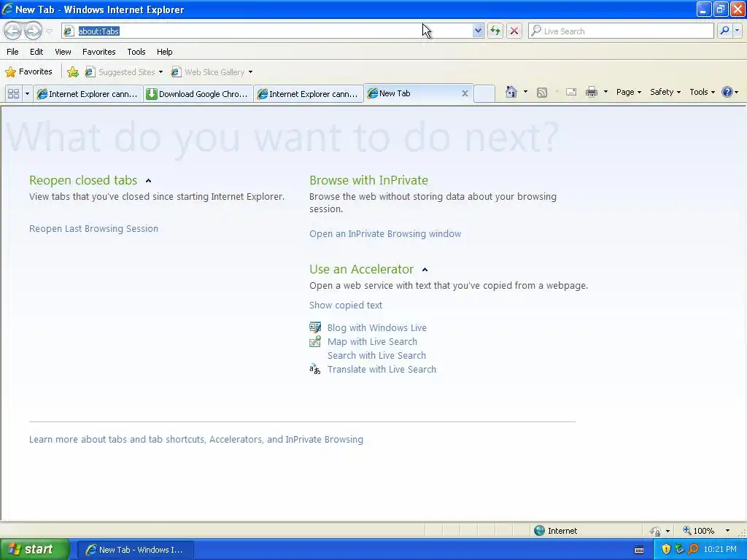
Task: Click the red Stop loading icon
Action: 514,31
